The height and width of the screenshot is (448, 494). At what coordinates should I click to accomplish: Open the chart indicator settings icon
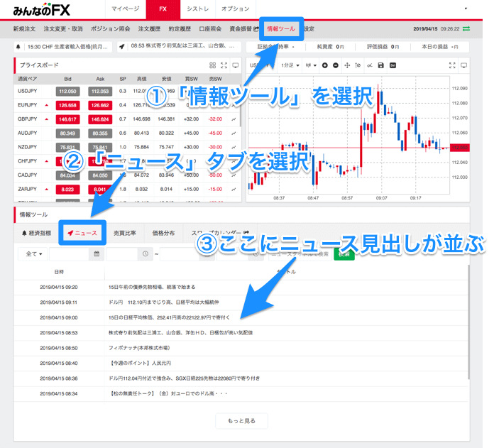click(358, 65)
